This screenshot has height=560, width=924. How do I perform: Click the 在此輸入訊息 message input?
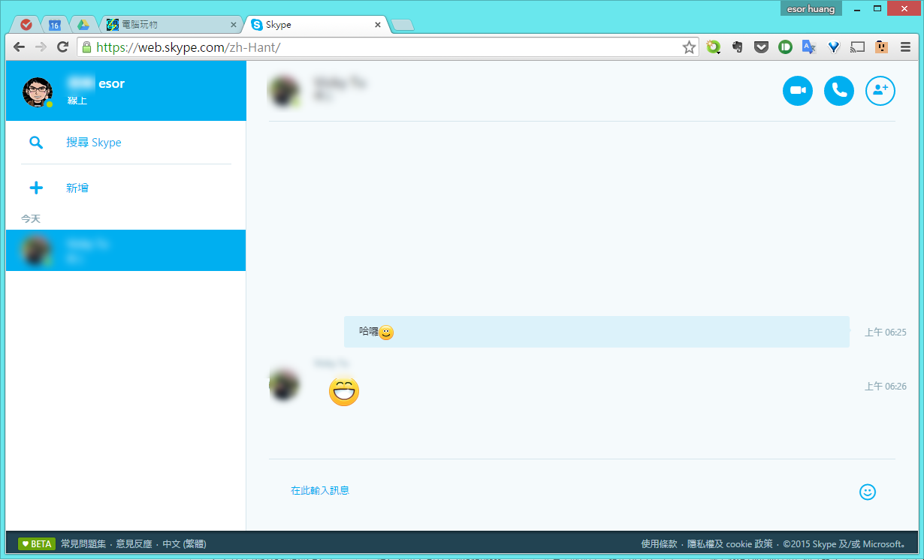click(x=320, y=491)
